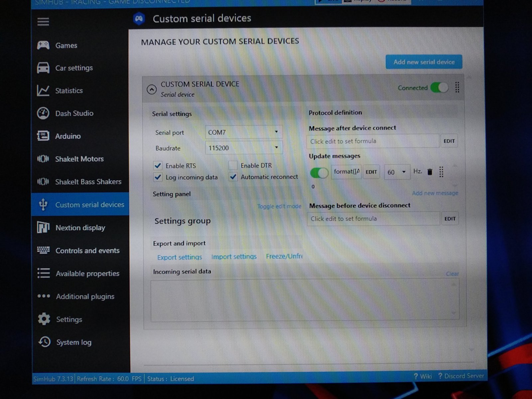Edit the update message format formula

click(371, 172)
